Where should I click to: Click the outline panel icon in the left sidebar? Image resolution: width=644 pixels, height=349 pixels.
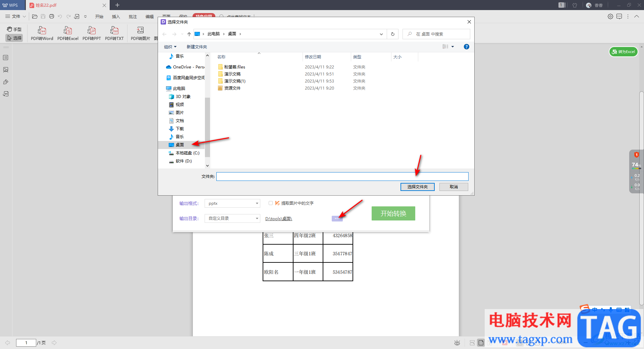[x=6, y=58]
